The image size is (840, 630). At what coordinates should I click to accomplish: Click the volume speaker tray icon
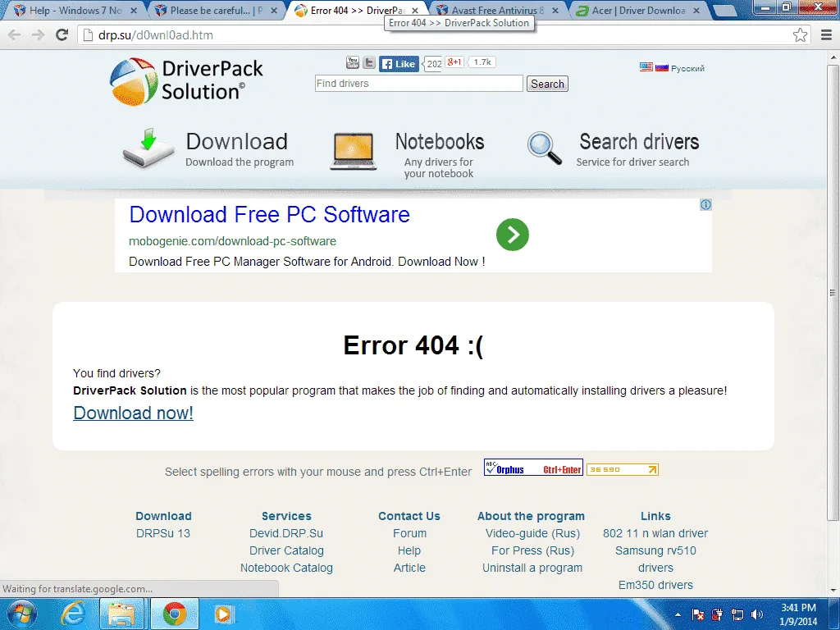click(756, 614)
